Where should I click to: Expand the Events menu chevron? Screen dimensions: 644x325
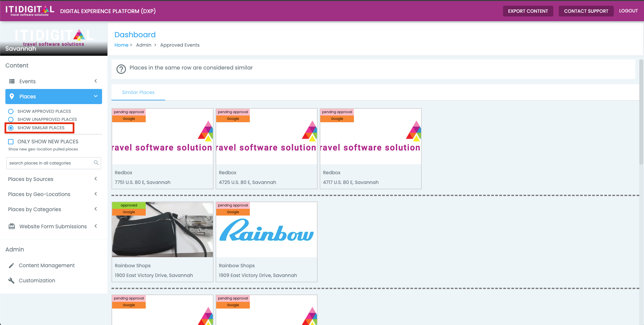[96, 81]
